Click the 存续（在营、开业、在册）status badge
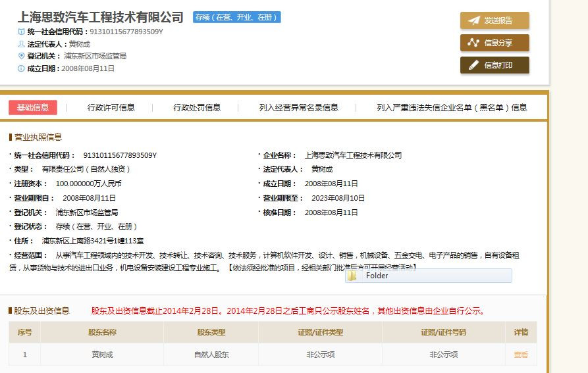This screenshot has width=588, height=373. click(x=237, y=17)
